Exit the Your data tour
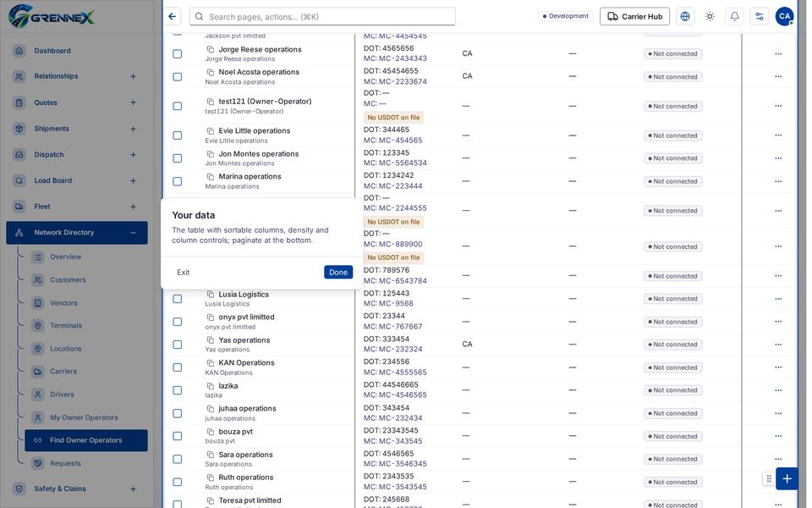 point(183,272)
